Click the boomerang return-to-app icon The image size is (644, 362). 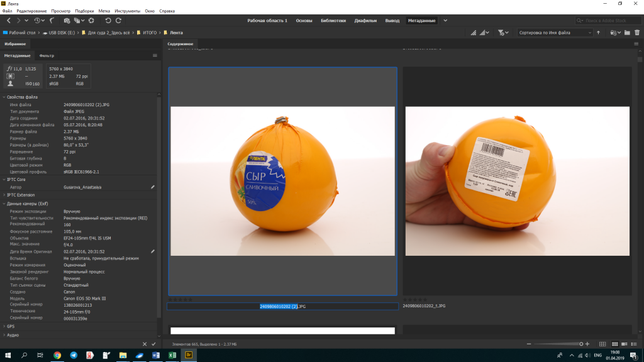[52, 21]
